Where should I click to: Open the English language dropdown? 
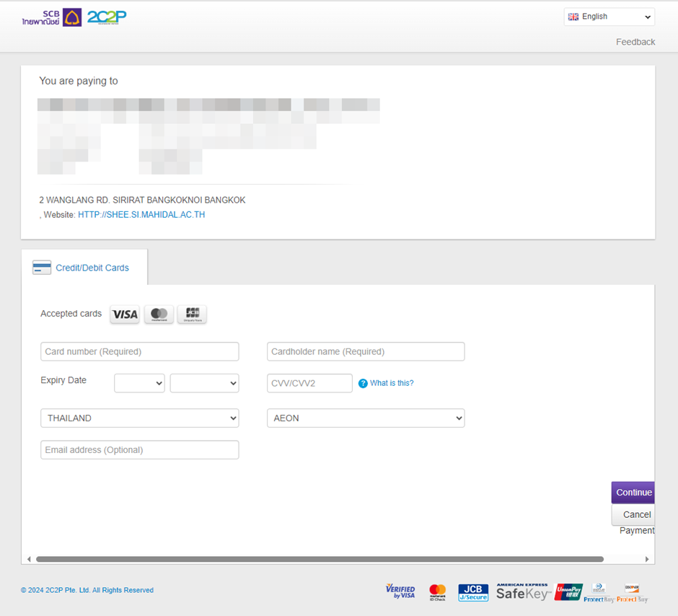tap(609, 17)
